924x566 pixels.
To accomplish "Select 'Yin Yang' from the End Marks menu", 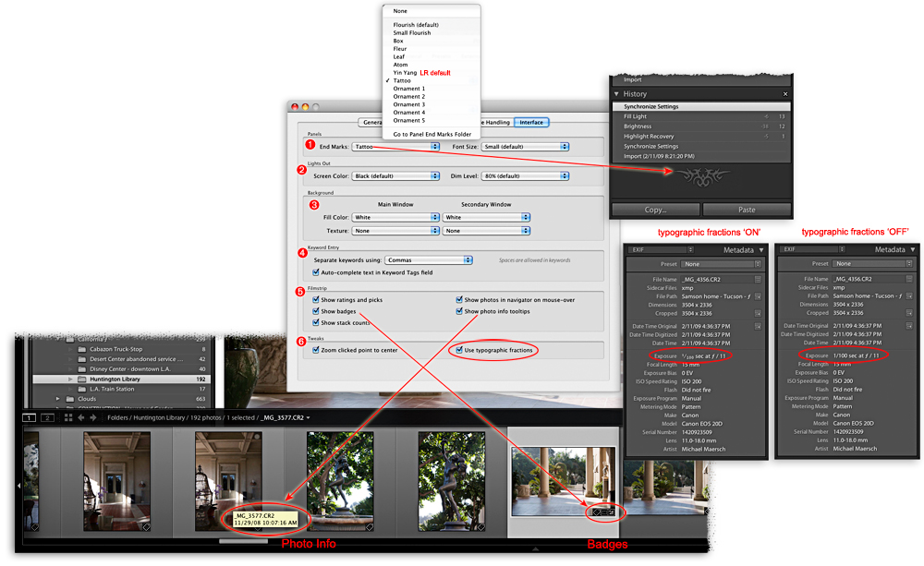I will point(406,72).
